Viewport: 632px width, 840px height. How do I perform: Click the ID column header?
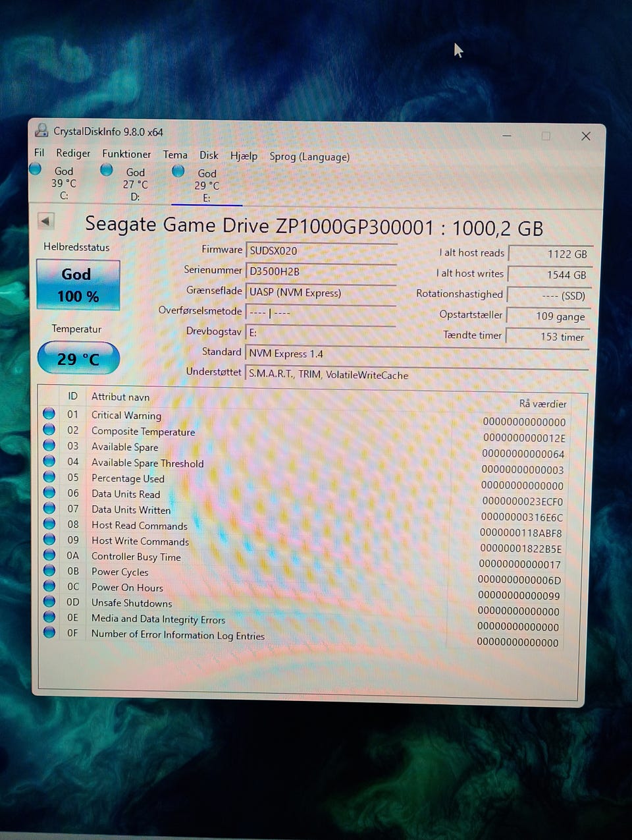tap(72, 396)
